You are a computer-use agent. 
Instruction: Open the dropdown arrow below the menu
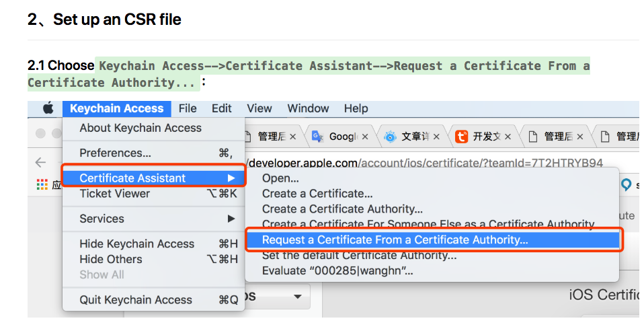pos(298,297)
